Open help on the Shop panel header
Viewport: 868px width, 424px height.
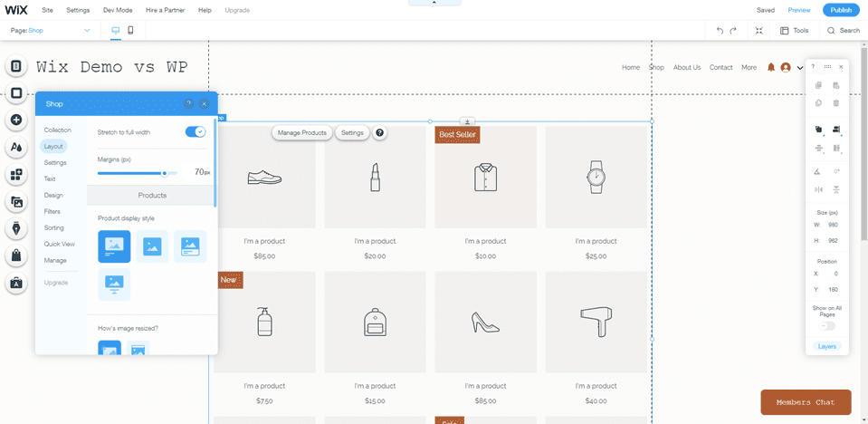[x=188, y=103]
